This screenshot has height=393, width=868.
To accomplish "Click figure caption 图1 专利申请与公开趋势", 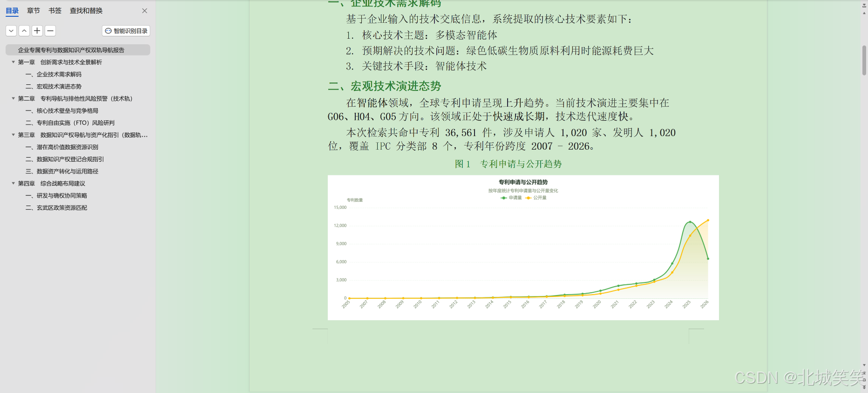I will tap(508, 164).
